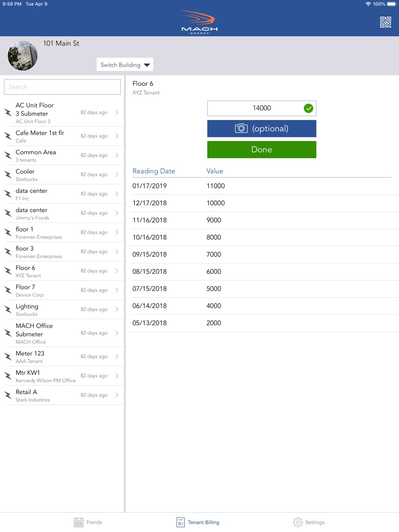Open the Switch Building dropdown
The image size is (399, 532).
tap(125, 65)
